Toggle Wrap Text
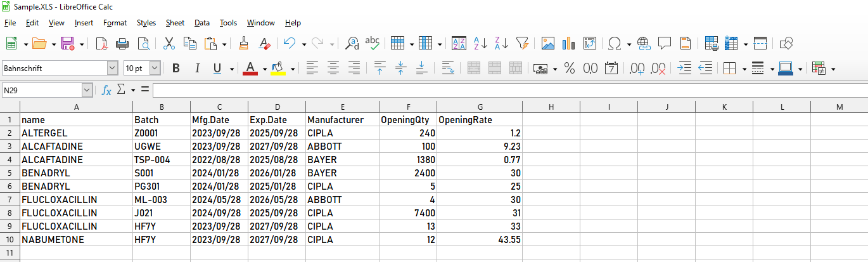This screenshot has width=868, height=262. (x=448, y=68)
